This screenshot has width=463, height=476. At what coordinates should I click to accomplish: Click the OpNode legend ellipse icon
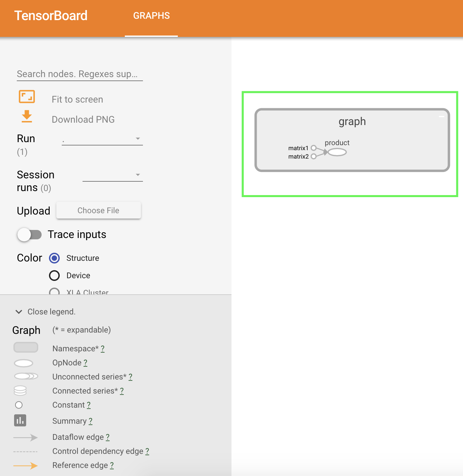(x=23, y=363)
